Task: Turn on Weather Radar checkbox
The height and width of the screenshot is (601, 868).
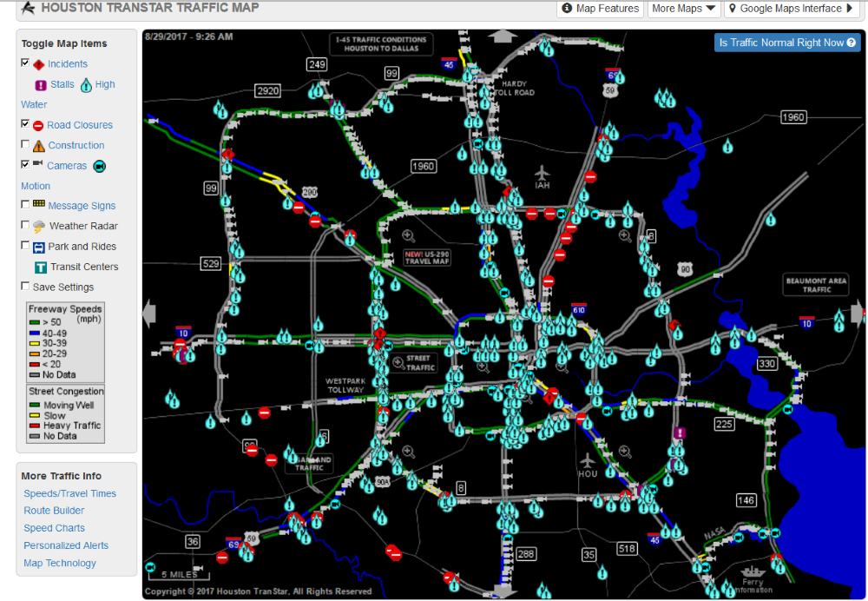Action: pyautogui.click(x=25, y=225)
